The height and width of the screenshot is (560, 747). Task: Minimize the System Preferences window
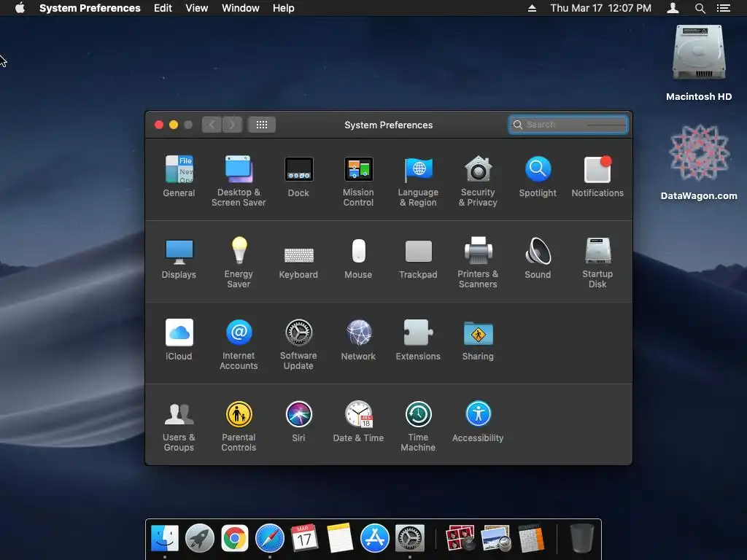tap(174, 125)
